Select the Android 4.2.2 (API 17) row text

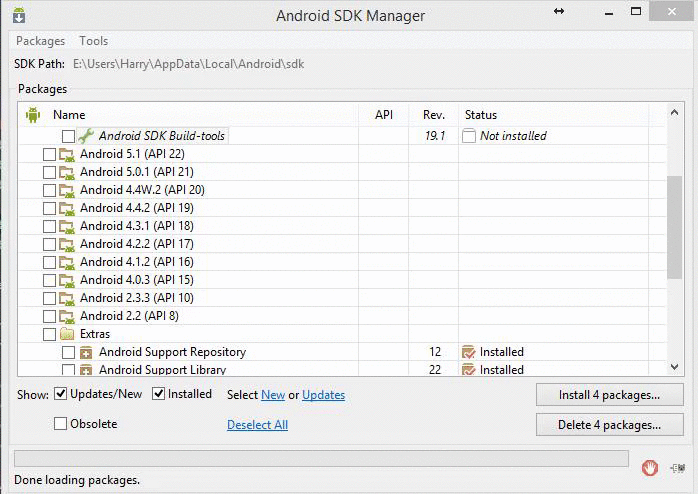tap(137, 244)
